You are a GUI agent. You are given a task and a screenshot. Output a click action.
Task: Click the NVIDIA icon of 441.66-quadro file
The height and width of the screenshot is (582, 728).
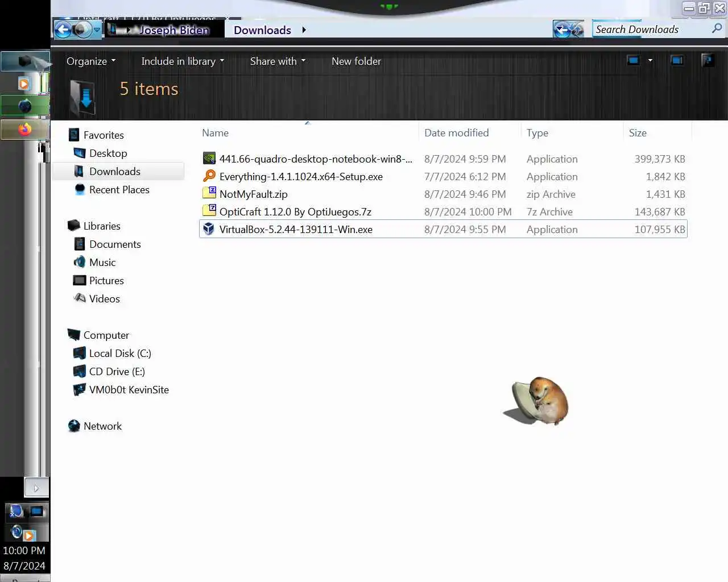pyautogui.click(x=209, y=159)
